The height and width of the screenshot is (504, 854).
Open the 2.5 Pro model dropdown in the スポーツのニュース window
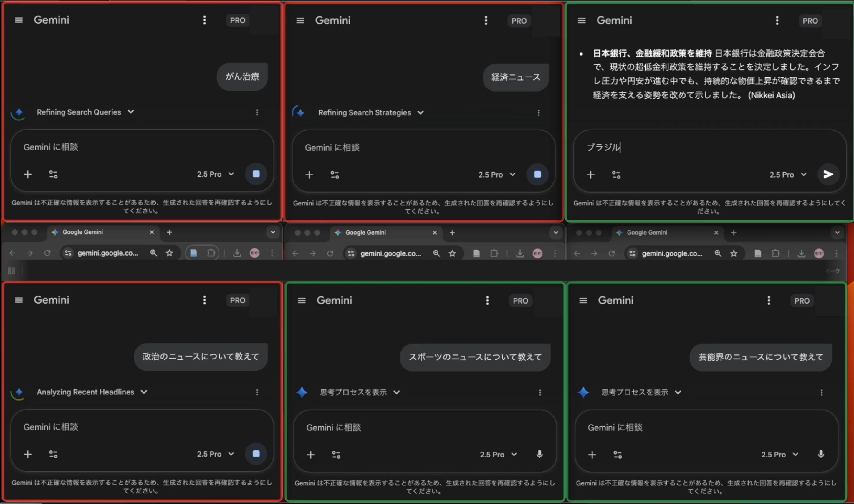coord(498,455)
